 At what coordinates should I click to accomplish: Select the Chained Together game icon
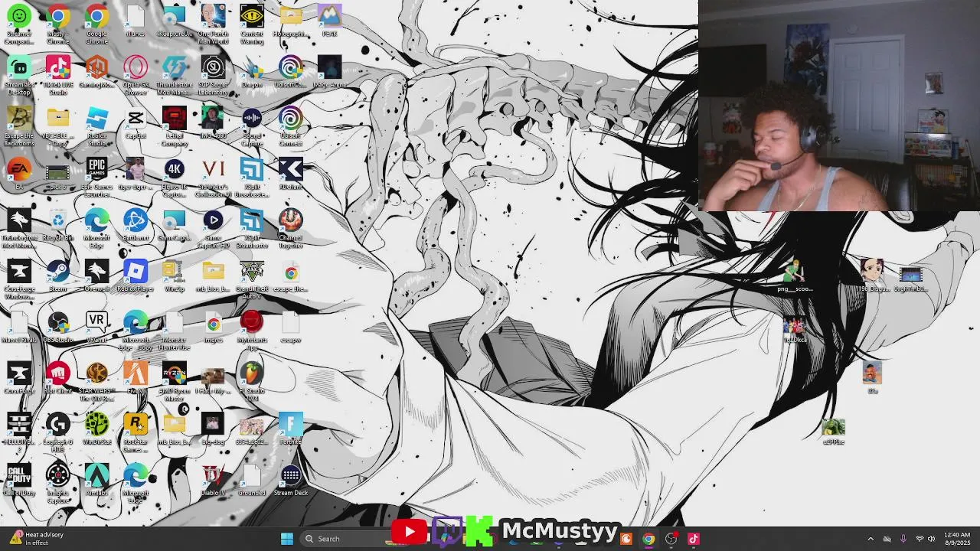[290, 228]
